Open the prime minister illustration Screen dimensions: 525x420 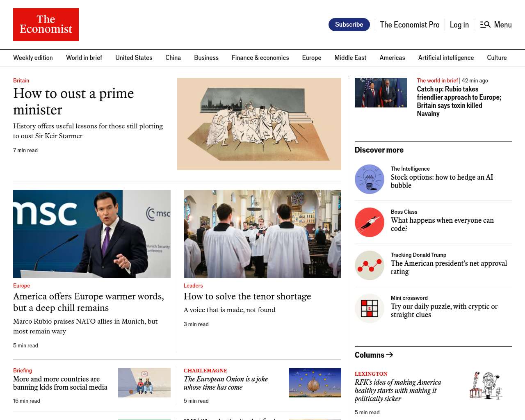click(259, 124)
